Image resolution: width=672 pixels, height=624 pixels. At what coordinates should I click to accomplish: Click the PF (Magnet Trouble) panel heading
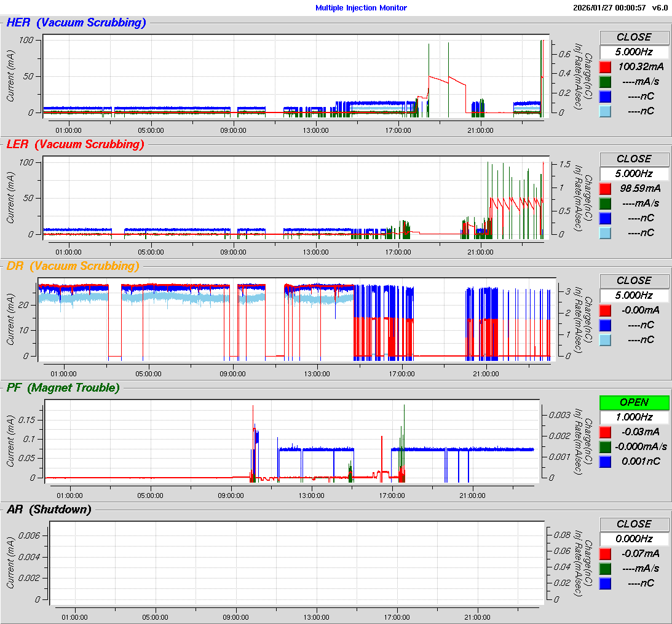(63, 387)
